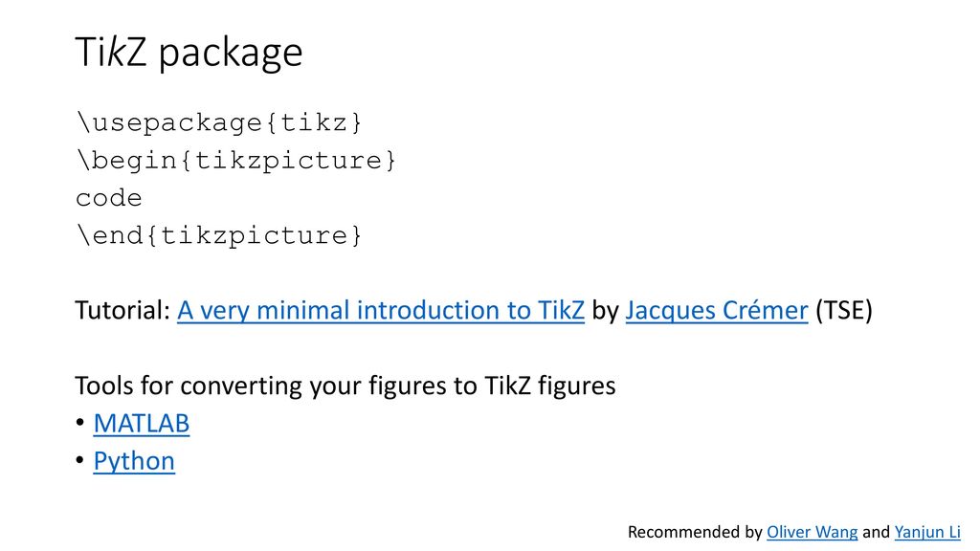Click the standalone 'code' line
Screen dimensions: 980x551
109,199
